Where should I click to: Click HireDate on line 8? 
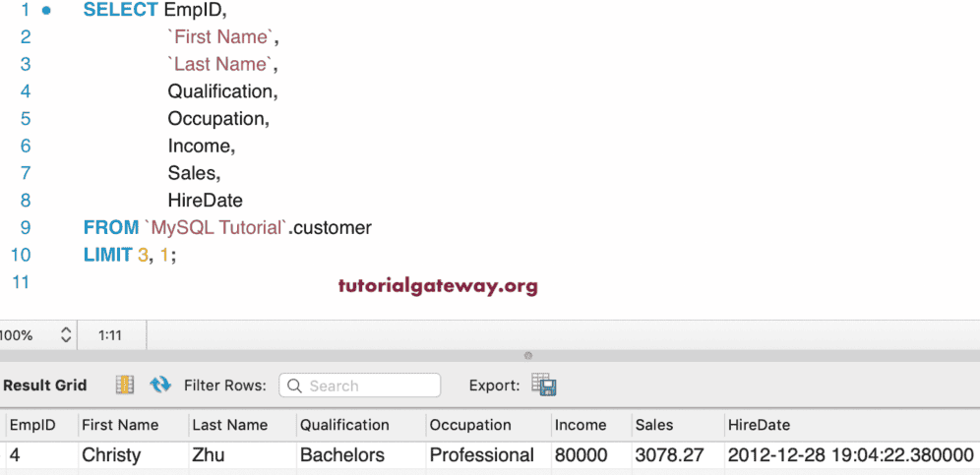(x=205, y=201)
